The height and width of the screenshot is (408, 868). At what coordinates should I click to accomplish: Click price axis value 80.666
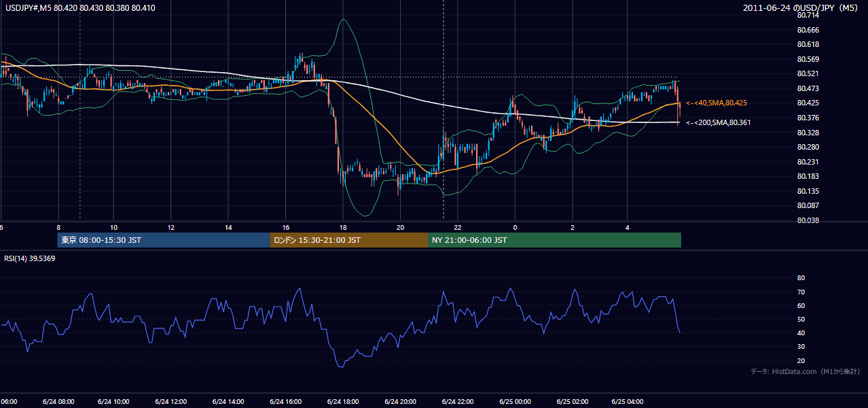click(x=808, y=30)
